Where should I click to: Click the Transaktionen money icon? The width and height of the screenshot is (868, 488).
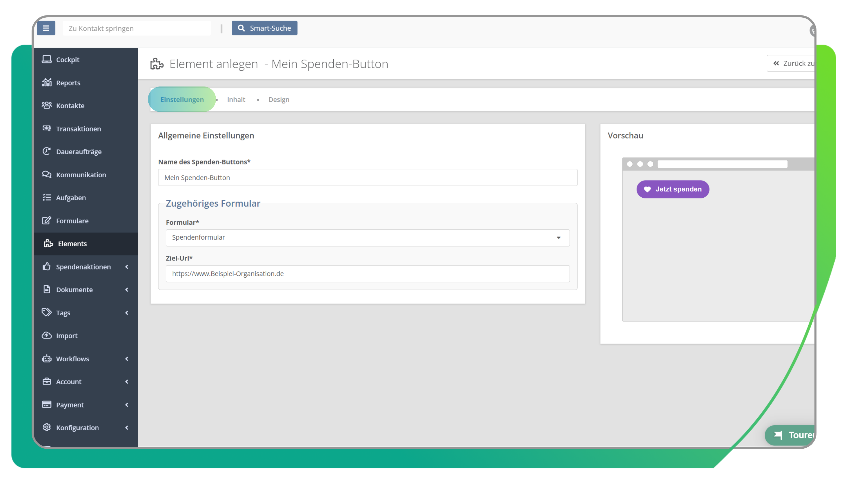46,129
